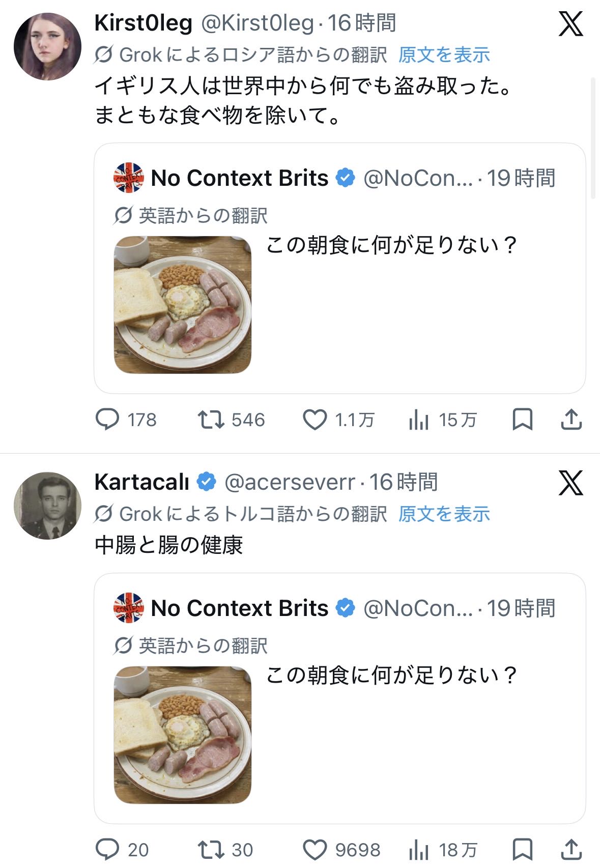Show original Russian text of KirstOleg post
Screen dimensions: 600x868
[444, 55]
